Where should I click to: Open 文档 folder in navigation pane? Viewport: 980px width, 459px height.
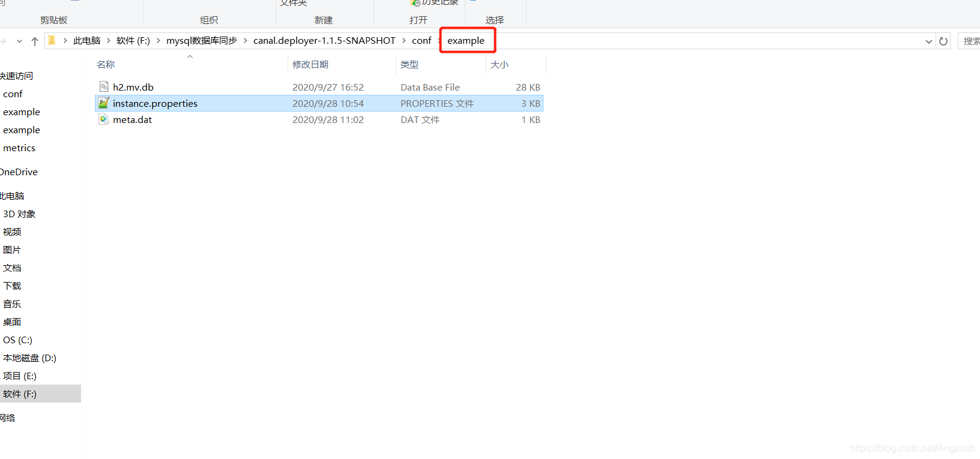[x=12, y=268]
